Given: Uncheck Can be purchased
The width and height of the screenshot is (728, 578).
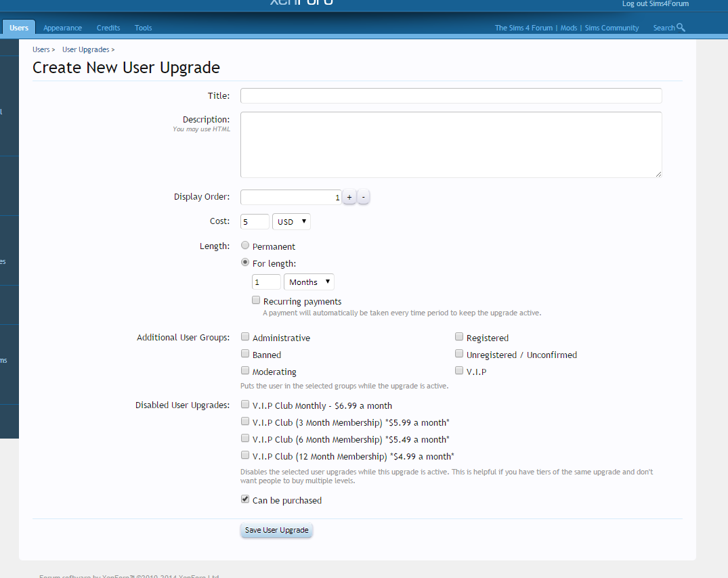Looking at the screenshot, I should point(244,499).
